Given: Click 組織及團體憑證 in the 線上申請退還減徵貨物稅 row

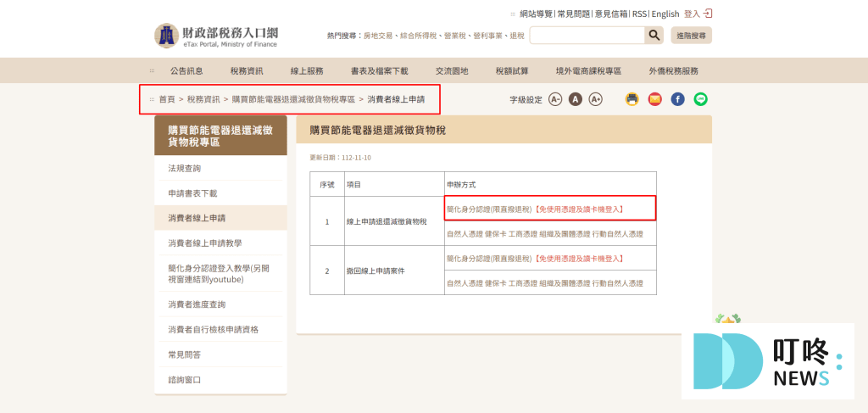Looking at the screenshot, I should click(x=565, y=234).
